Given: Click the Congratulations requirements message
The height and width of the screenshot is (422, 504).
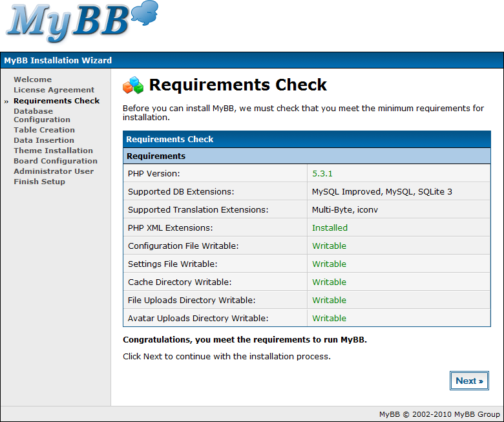Looking at the screenshot, I should point(245,340).
